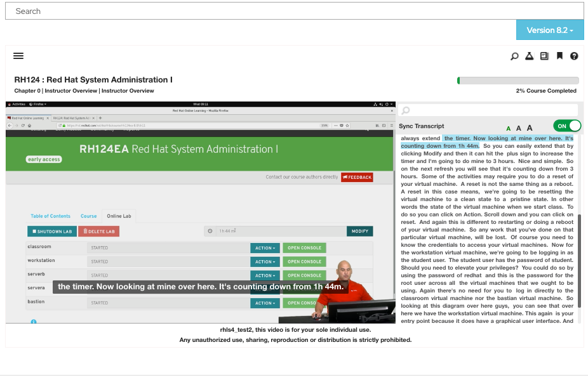Screen dimensions: 588x380
Task: Select the Course tab
Action: click(88, 216)
